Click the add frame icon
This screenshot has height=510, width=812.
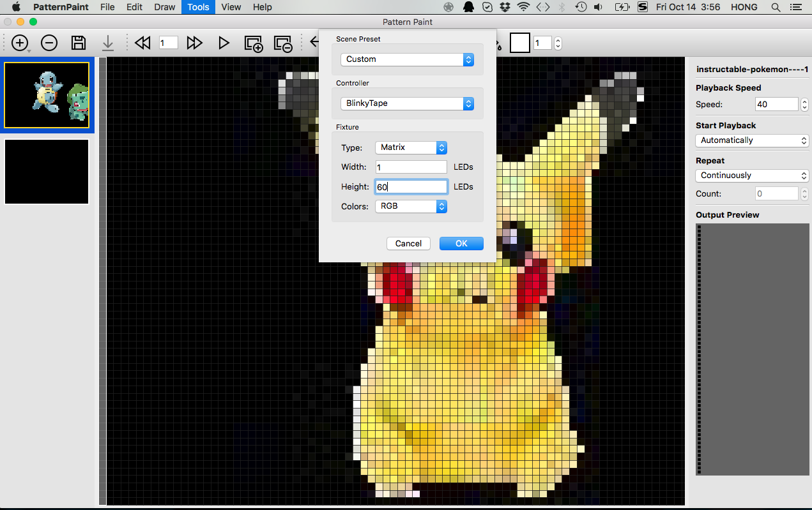tap(254, 43)
